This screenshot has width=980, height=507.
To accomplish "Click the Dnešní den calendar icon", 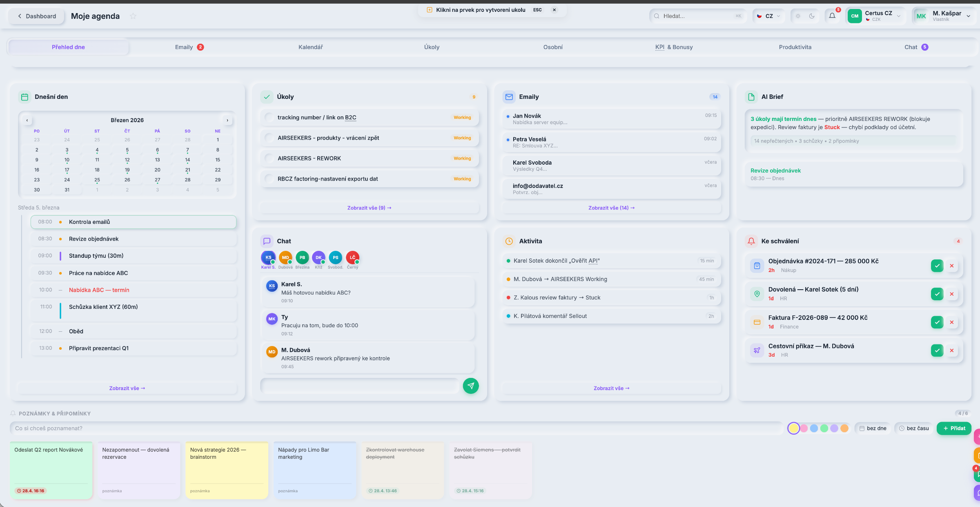I will point(24,97).
